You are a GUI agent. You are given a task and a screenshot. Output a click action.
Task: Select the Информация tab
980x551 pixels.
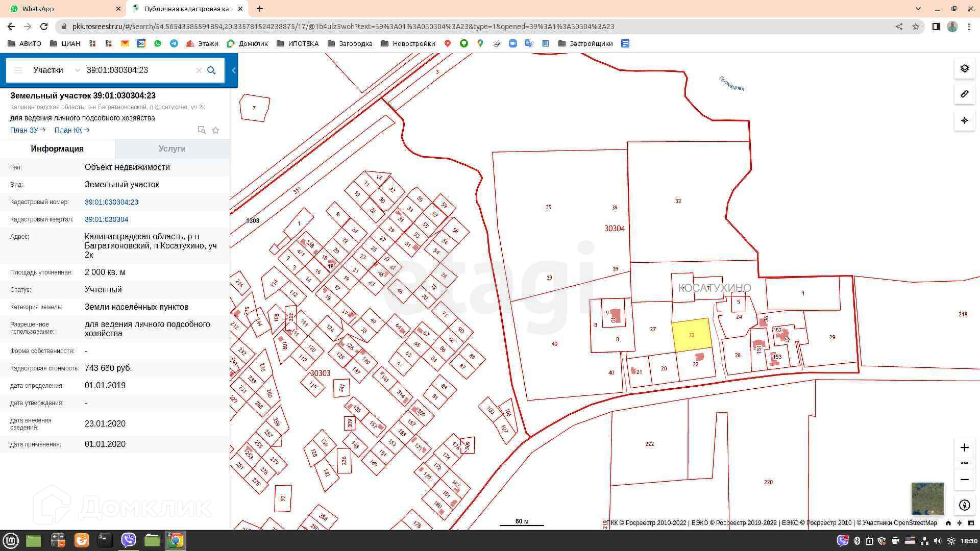coord(57,148)
